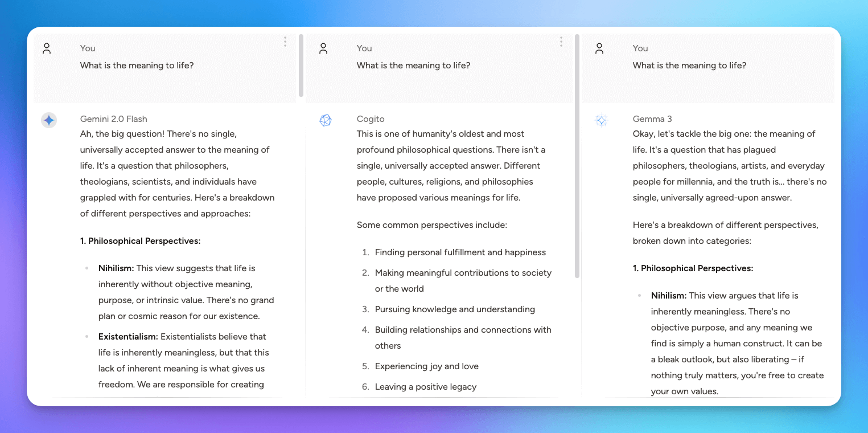Click user avatar in the Cogito column
This screenshot has height=433, width=868.
pos(323,49)
